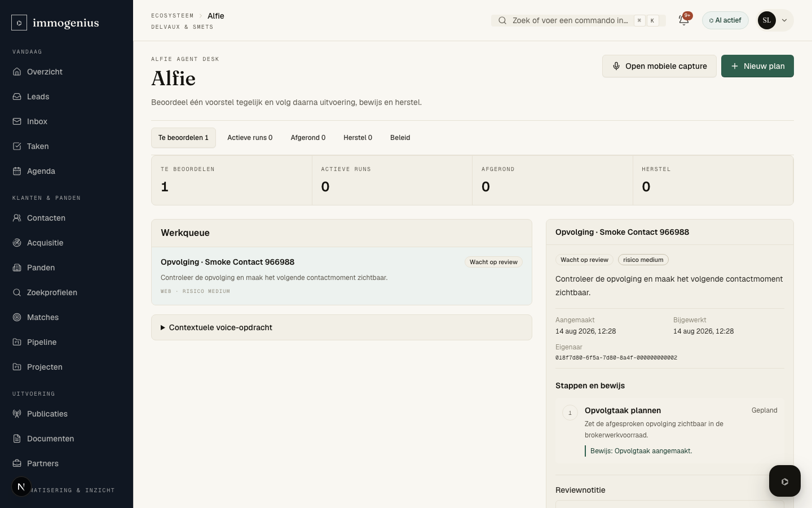
Task: Open Taken checkbox icon in sidebar
Action: click(x=17, y=146)
